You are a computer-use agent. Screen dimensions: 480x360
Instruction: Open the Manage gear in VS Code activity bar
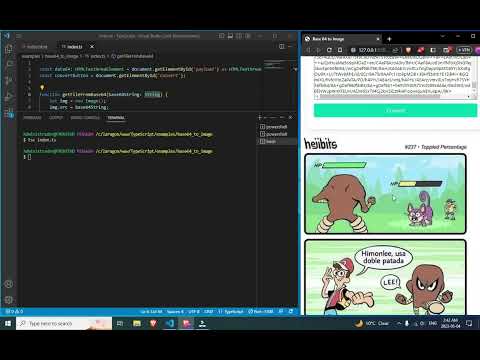tap(9, 300)
